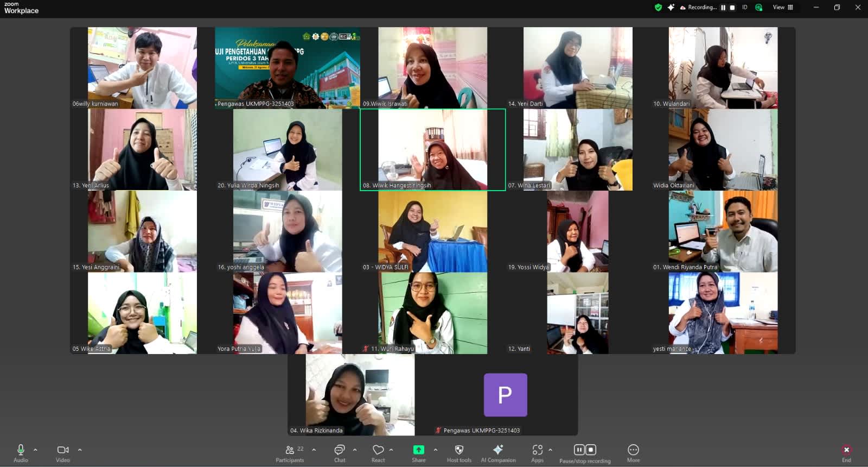Open Host tools shield icon
Viewport: 868px width, 467px height.
[x=459, y=450]
